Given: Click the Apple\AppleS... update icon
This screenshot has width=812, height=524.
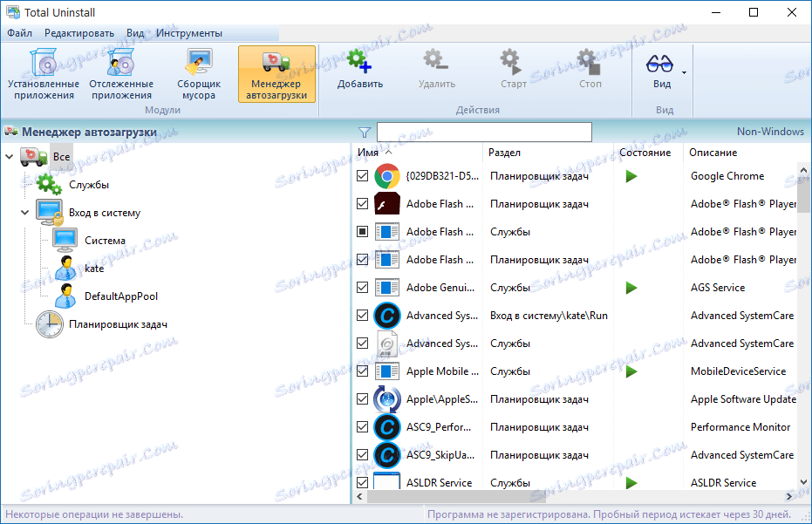Looking at the screenshot, I should tap(387, 399).
